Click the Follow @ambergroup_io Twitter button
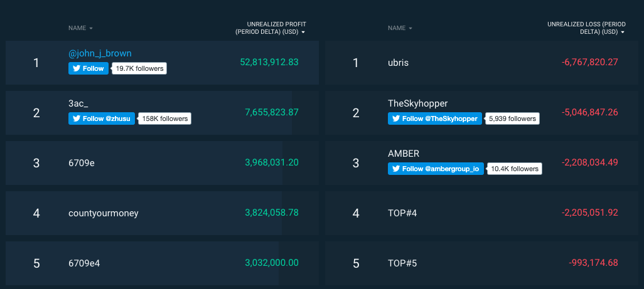 (436, 169)
